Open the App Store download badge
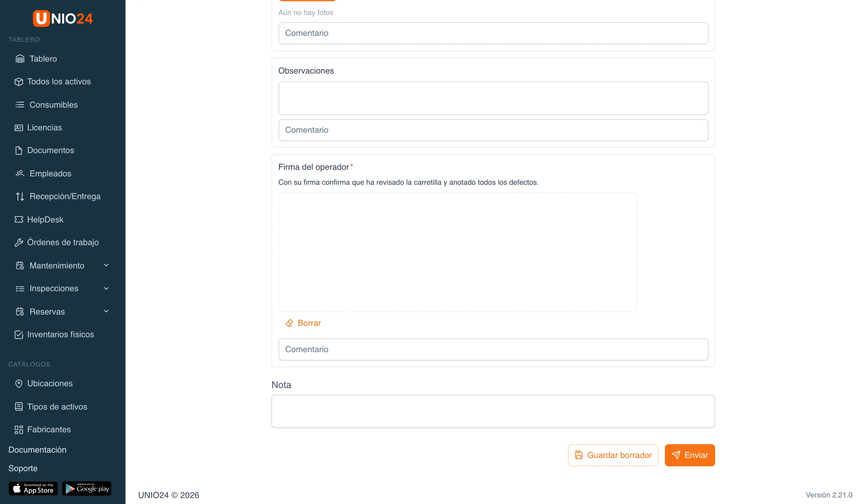Image resolution: width=861 pixels, height=504 pixels. click(33, 488)
